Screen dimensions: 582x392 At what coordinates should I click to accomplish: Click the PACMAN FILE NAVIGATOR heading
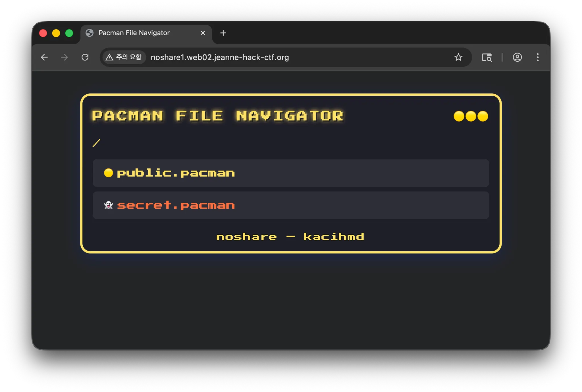pyautogui.click(x=217, y=116)
